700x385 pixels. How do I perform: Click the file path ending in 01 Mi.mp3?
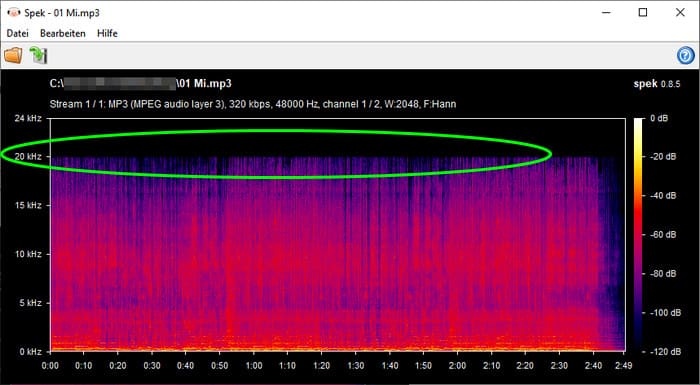[x=141, y=84]
